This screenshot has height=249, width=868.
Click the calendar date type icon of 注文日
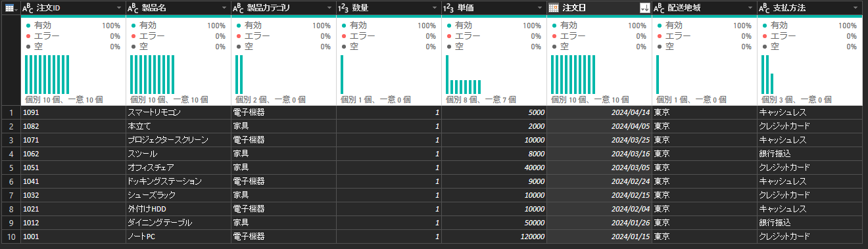coord(554,8)
